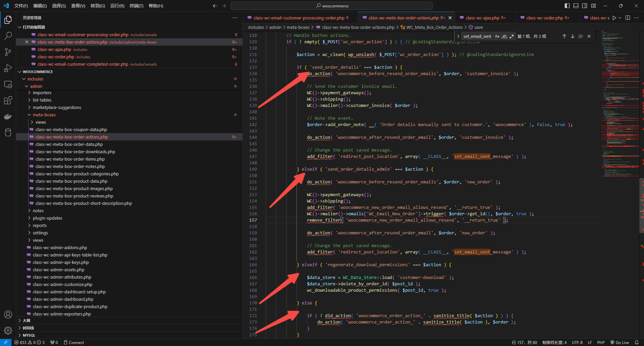The image size is (644, 346).
Task: Click Go Live in status bar
Action: coord(620,342)
